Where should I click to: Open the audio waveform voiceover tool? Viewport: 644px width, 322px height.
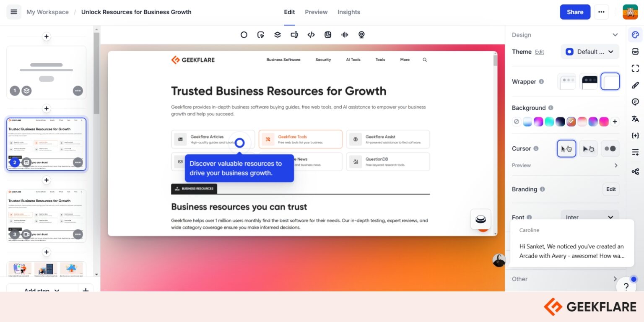(x=345, y=35)
